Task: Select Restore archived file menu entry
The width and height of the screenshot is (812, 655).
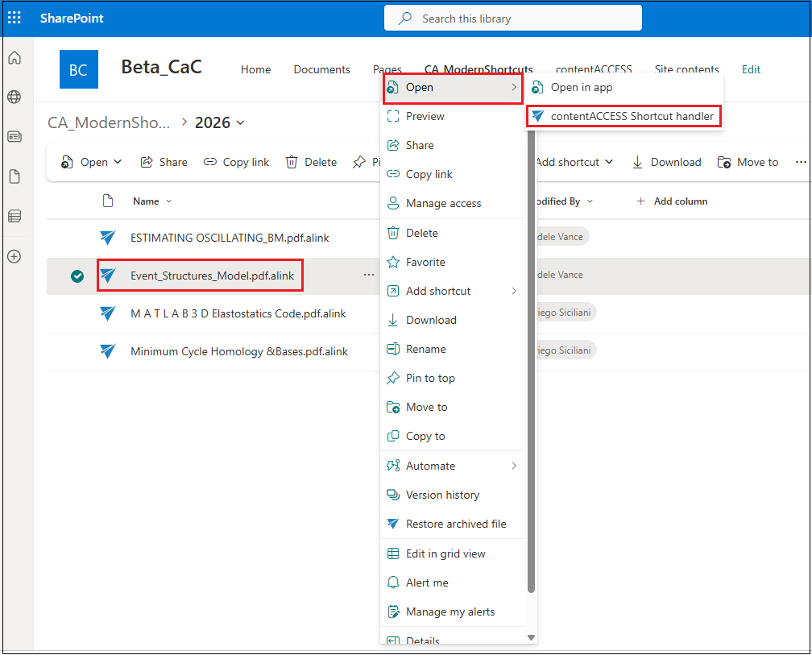Action: pos(456,524)
